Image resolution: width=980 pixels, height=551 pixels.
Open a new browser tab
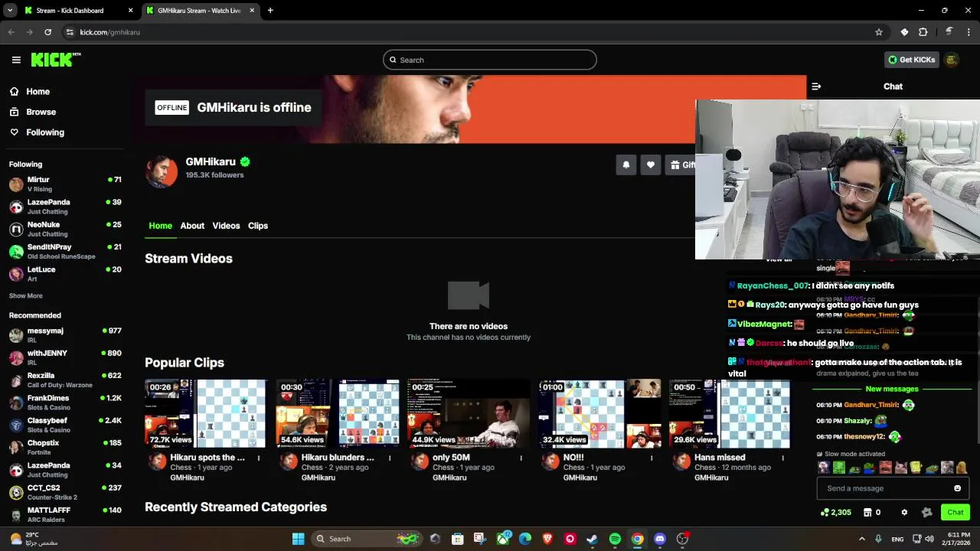(270, 11)
